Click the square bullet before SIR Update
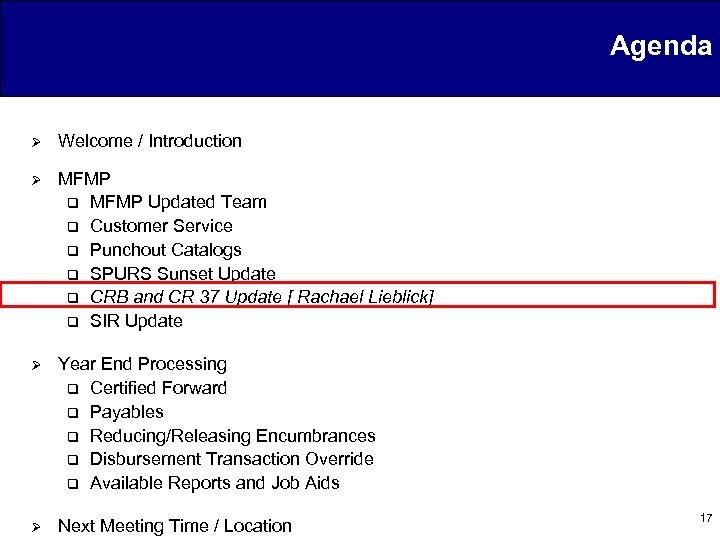 [x=73, y=322]
